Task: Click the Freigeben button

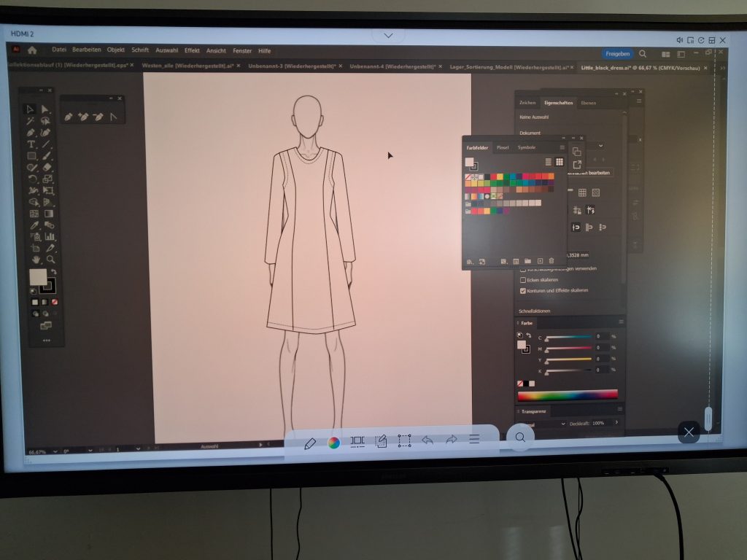Action: 617,54
